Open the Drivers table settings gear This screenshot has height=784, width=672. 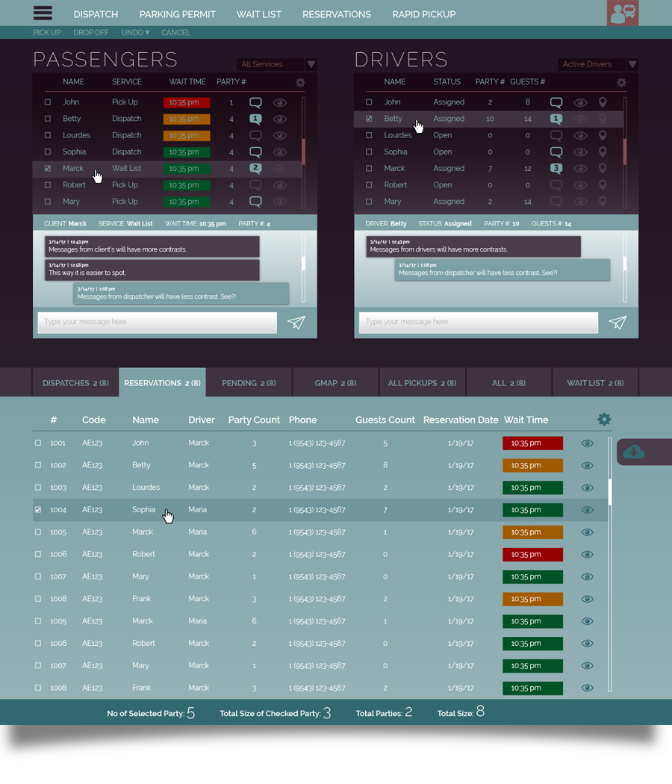(x=621, y=83)
